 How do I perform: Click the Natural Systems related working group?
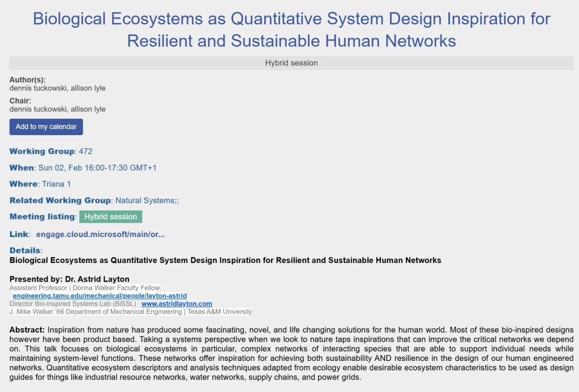(147, 200)
